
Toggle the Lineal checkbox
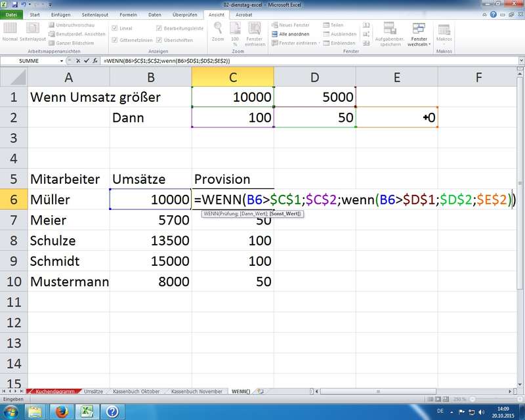[115, 28]
